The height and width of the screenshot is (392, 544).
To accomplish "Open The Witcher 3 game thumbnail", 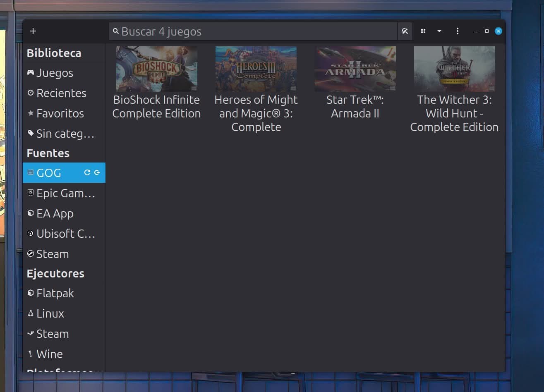I will [454, 69].
